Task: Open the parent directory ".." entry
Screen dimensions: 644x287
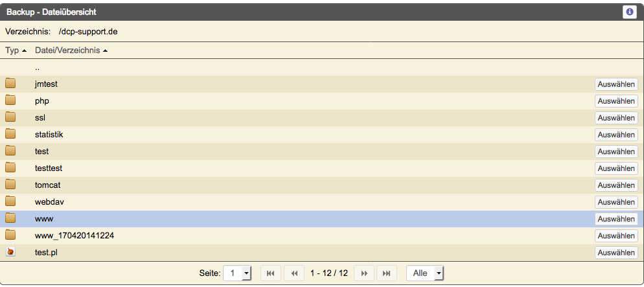Action: (x=37, y=68)
